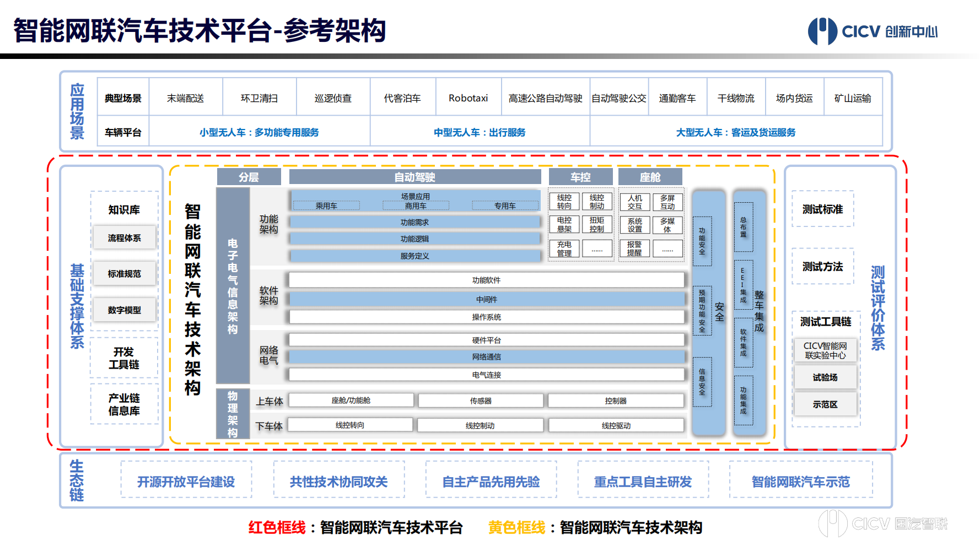This screenshot has height=551, width=980.
Task: Click the 功能需求 bar
Action: tap(414, 222)
